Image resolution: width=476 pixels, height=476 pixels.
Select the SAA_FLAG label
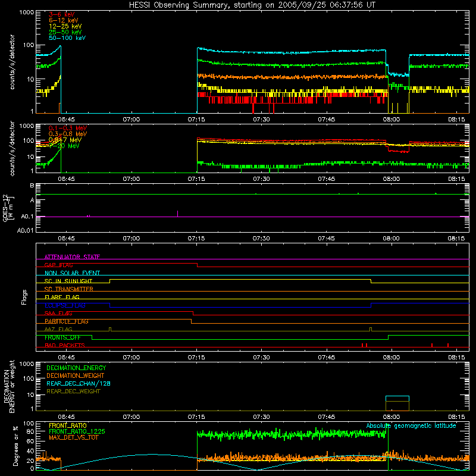[58, 313]
